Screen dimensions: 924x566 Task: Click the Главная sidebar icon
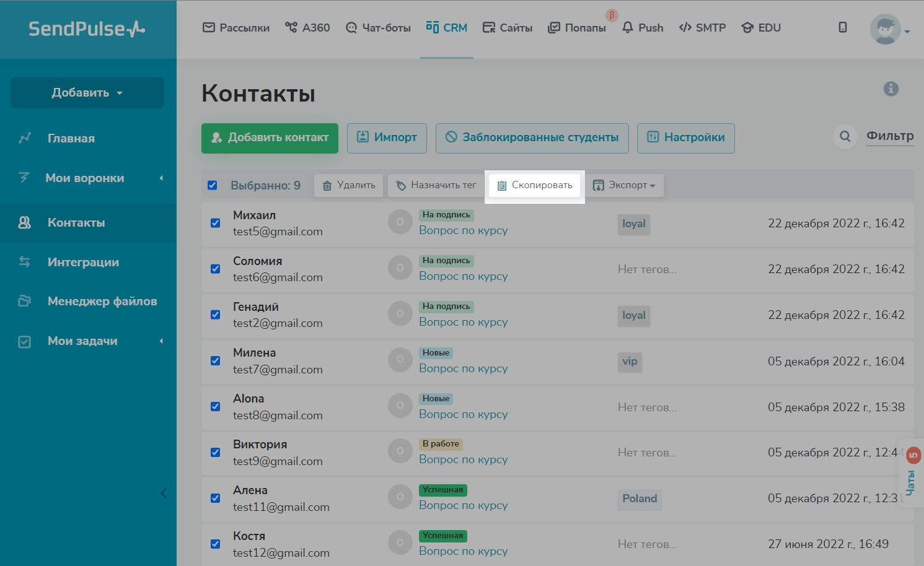point(25,138)
